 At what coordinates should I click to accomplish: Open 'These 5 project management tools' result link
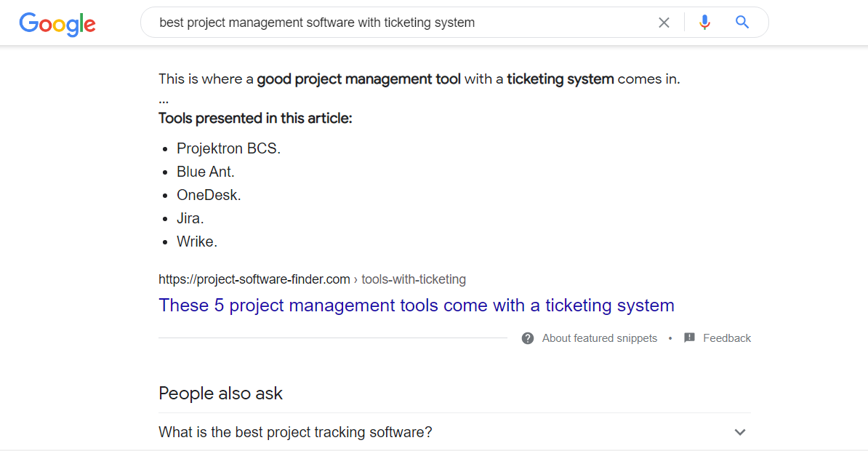[417, 306]
